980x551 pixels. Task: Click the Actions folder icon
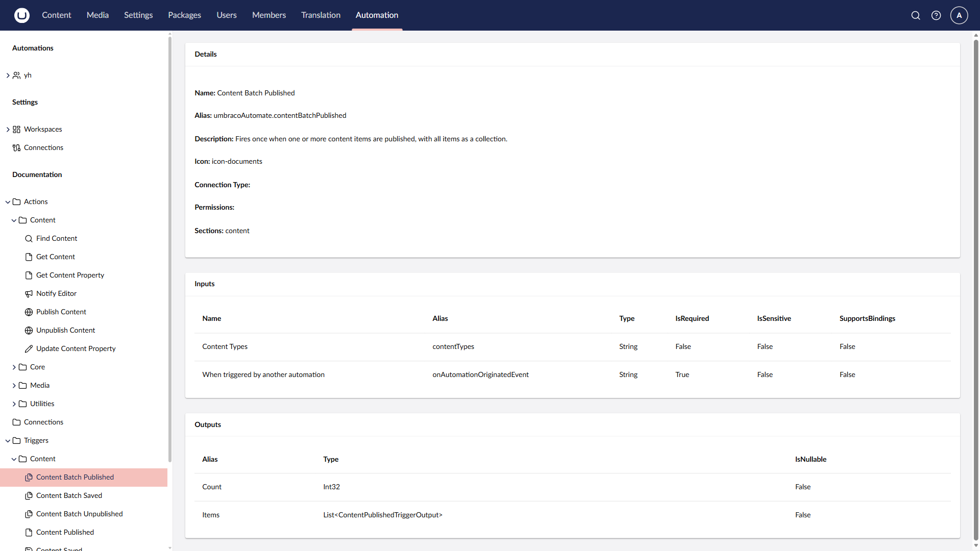(17, 202)
